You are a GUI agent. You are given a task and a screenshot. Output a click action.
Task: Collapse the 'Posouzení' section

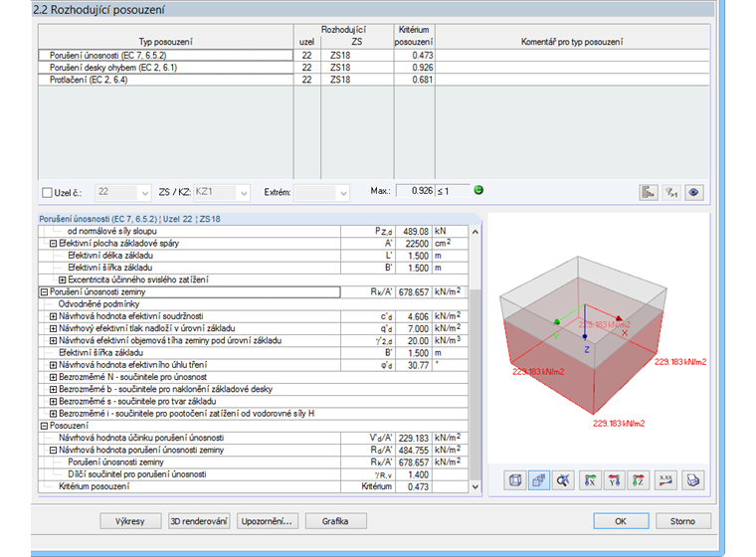pyautogui.click(x=45, y=426)
